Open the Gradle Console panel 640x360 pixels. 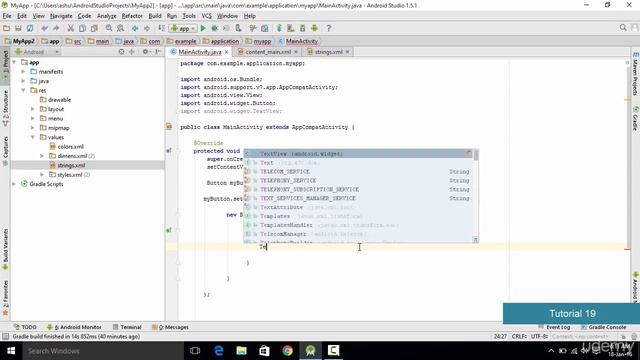(x=604, y=327)
